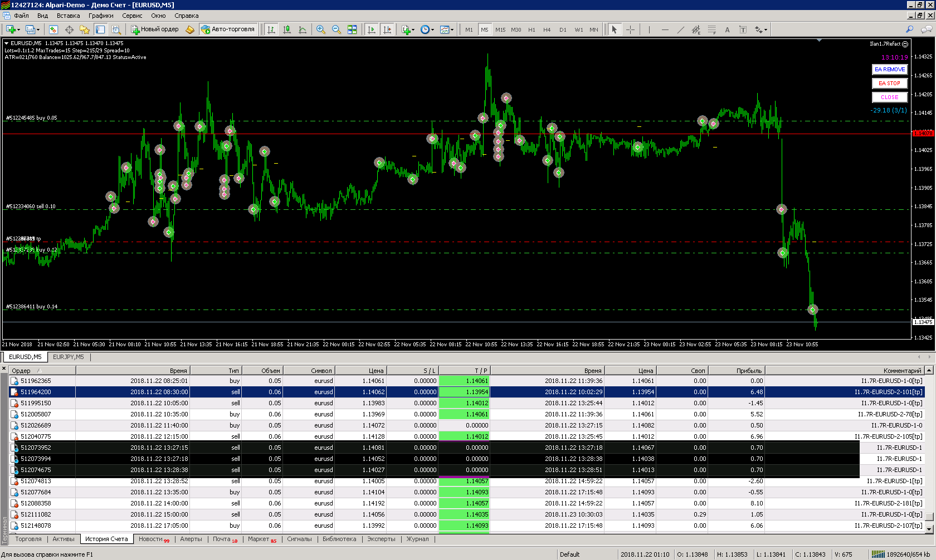Open indicators list dropdown arrow

413,30
